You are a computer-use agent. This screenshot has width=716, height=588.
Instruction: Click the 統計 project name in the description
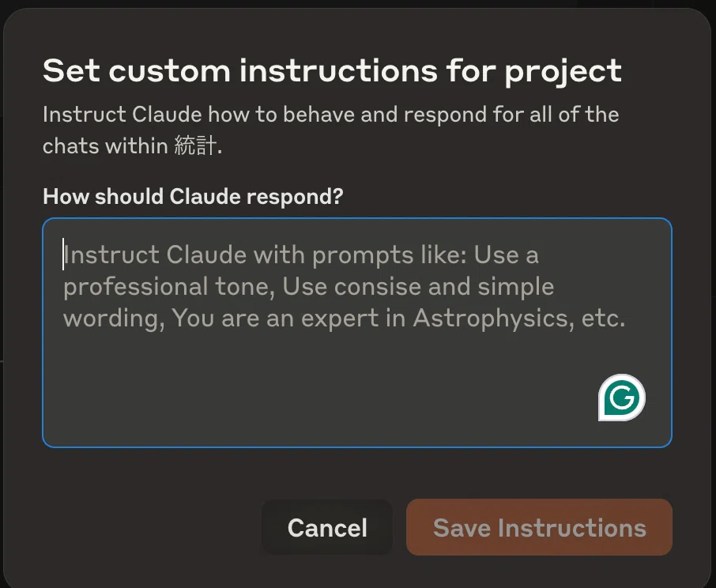[195, 146]
